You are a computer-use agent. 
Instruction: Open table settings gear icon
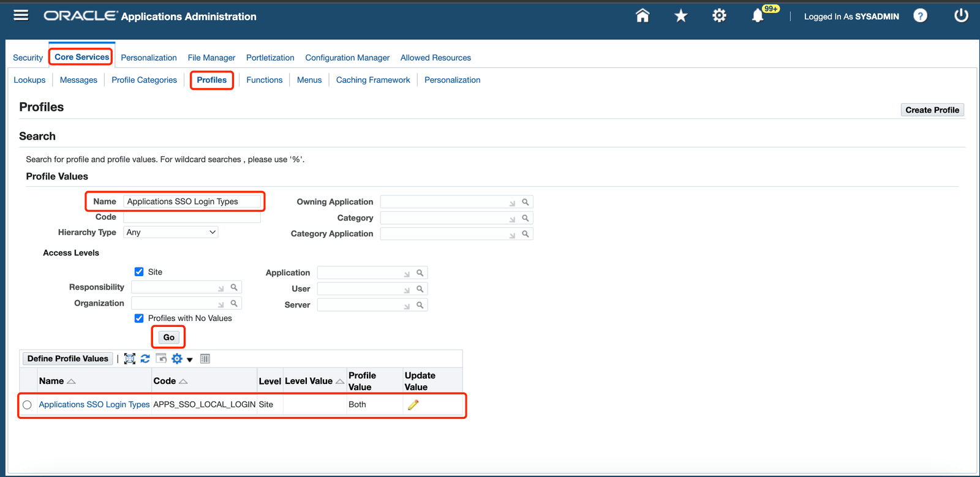pyautogui.click(x=177, y=359)
